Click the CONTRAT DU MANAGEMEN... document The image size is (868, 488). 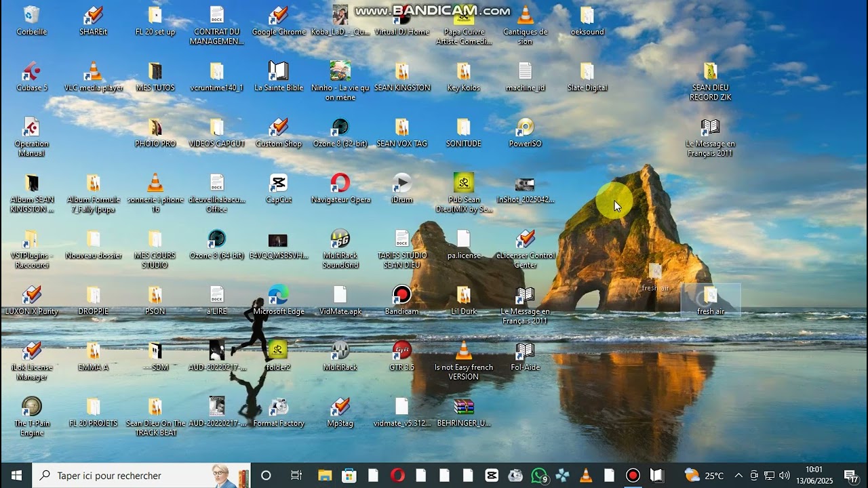217,25
